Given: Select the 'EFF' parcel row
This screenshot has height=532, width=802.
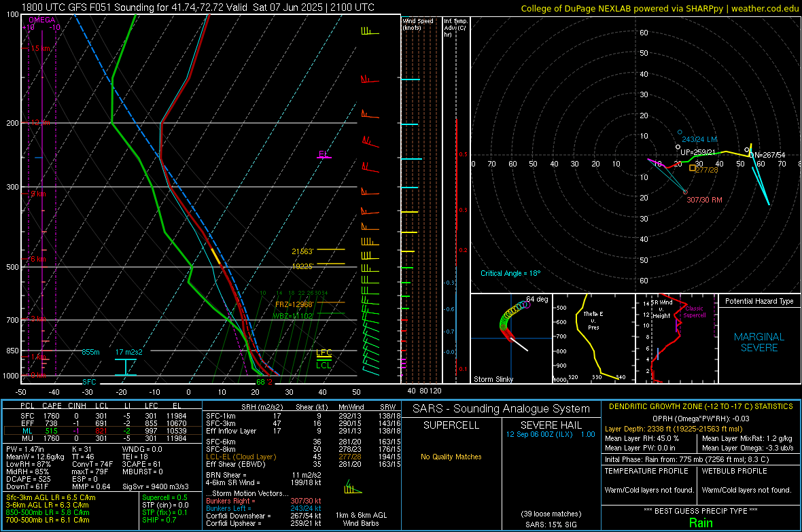Looking at the screenshot, I should (x=103, y=423).
